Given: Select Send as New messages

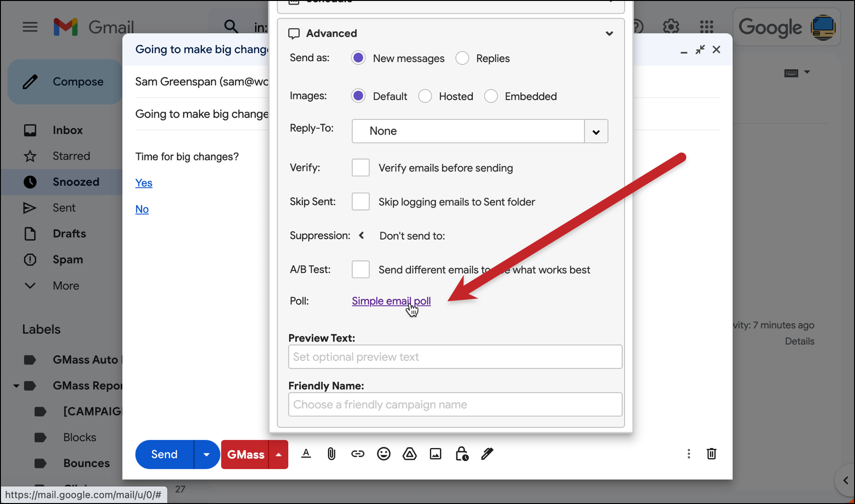Looking at the screenshot, I should tap(358, 58).
